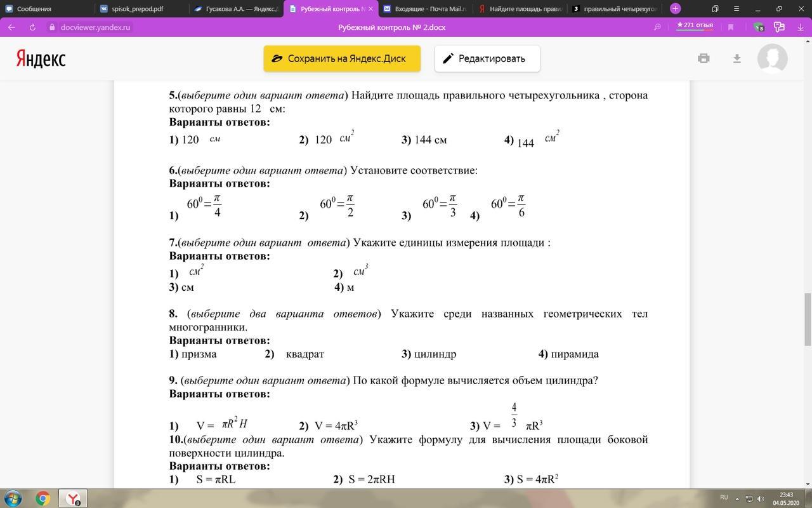Open the Yandex Browser hamburger menu
The image size is (812, 508).
737,9
